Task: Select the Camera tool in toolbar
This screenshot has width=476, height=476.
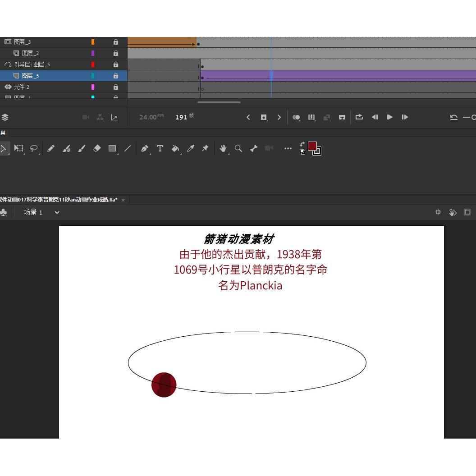Action: 269,148
